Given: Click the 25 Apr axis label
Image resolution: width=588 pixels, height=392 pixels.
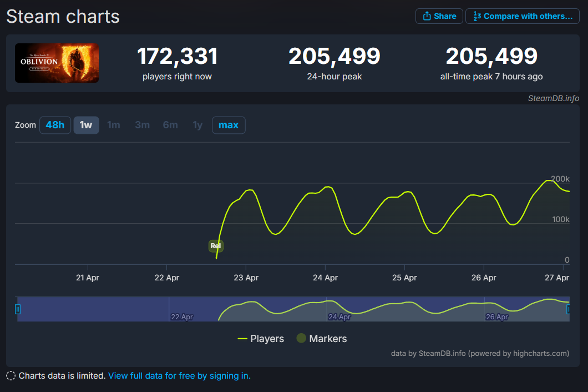Looking at the screenshot, I should pyautogui.click(x=404, y=278).
